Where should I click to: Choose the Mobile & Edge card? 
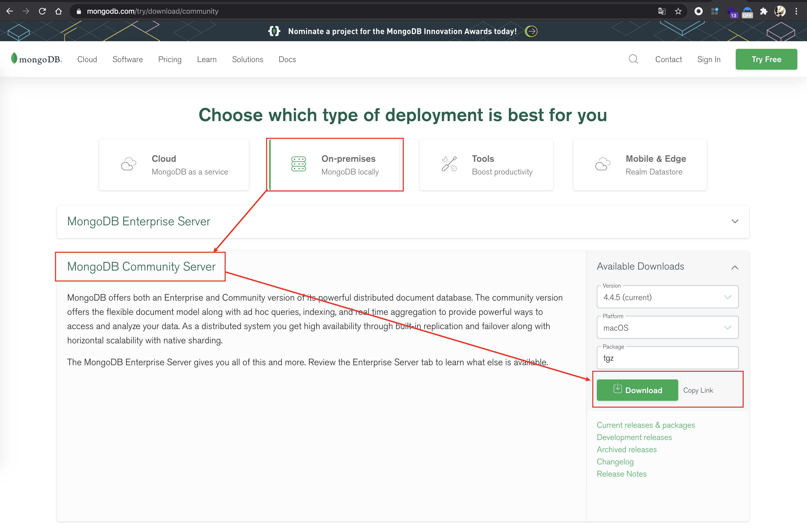point(640,165)
